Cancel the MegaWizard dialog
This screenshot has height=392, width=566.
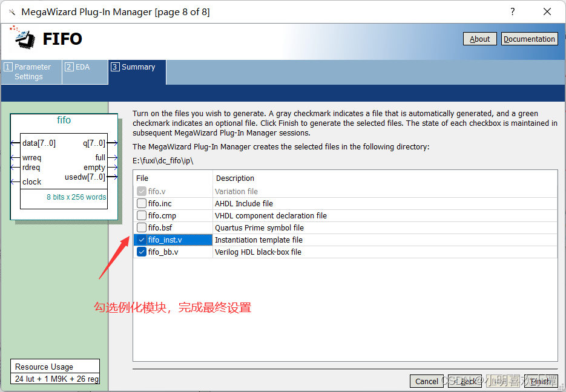pos(427,381)
